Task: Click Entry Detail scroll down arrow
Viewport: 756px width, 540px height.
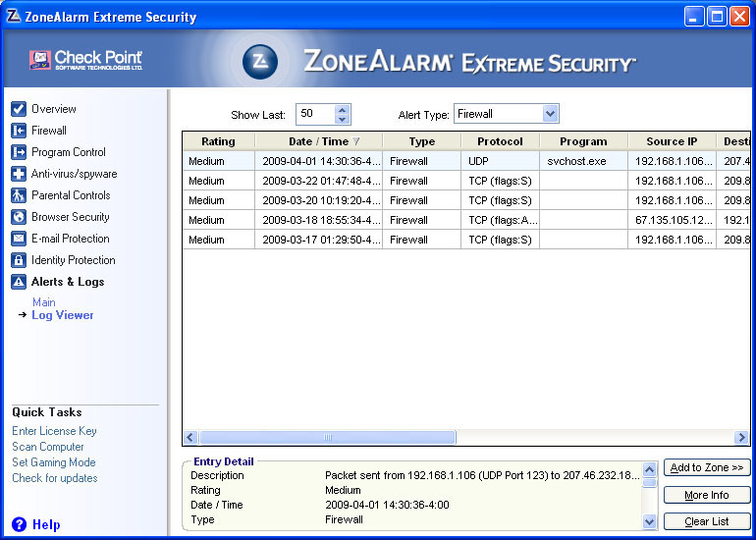Action: 649,521
